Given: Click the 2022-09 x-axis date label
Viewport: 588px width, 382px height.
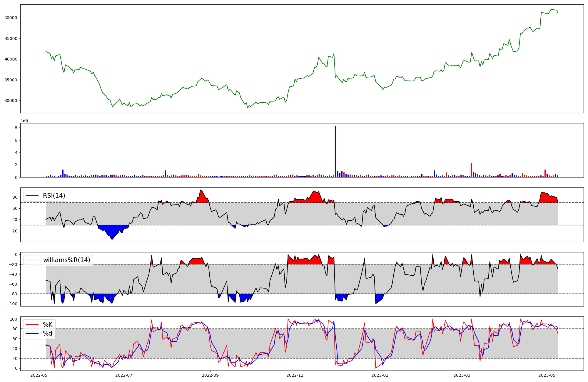Looking at the screenshot, I should click(x=210, y=375).
